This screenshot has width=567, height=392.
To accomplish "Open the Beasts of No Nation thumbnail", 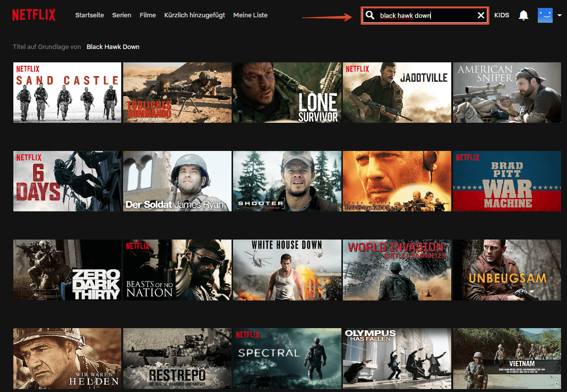I will click(x=177, y=270).
